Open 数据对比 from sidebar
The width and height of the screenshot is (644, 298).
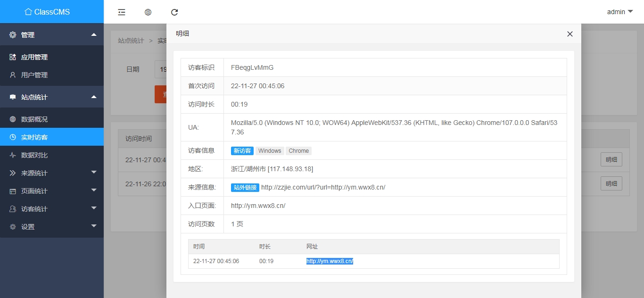[x=34, y=155]
